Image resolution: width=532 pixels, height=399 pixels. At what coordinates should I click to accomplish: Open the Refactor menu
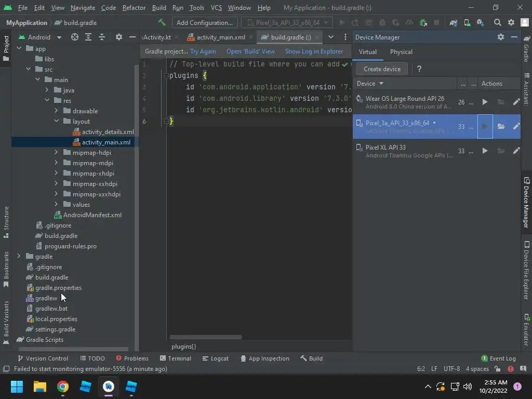click(x=134, y=7)
